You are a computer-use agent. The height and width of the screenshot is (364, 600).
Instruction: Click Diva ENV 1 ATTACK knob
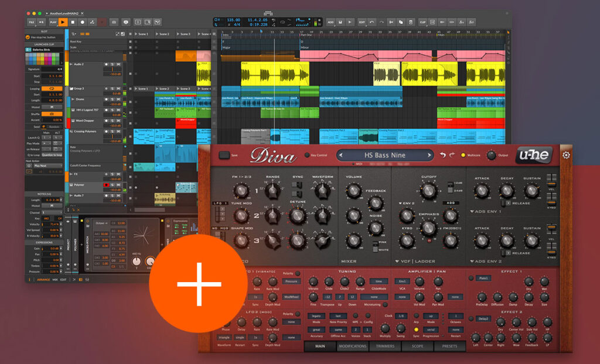click(x=482, y=190)
